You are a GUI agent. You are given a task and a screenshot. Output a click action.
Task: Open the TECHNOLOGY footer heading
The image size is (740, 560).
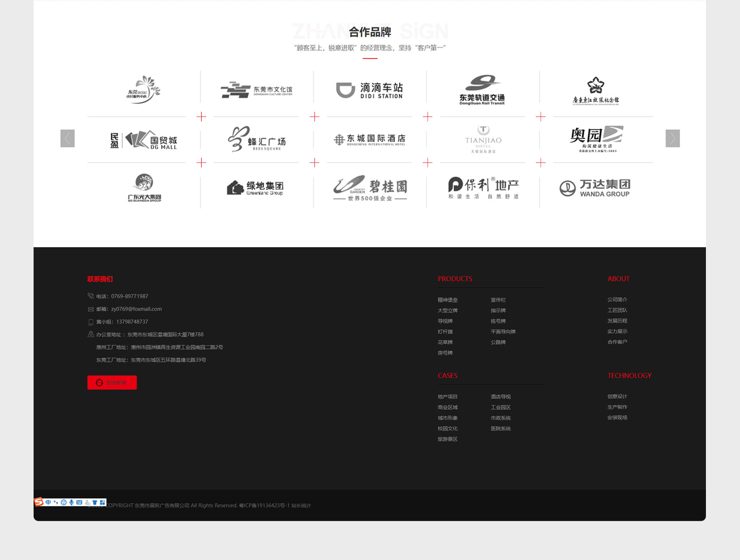(x=629, y=376)
